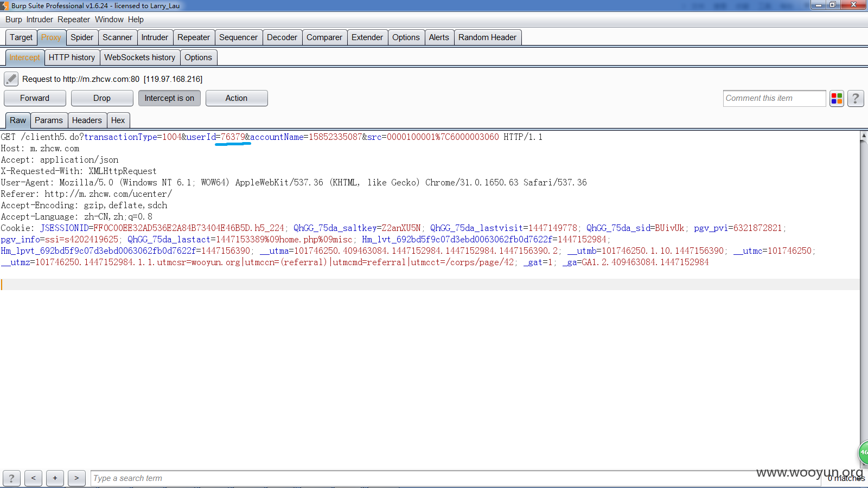Click the src parameter value in URL
The height and width of the screenshot is (488, 868).
443,137
